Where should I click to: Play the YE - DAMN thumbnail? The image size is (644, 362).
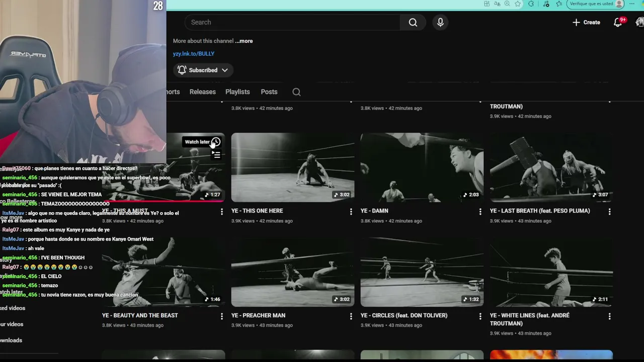422,167
